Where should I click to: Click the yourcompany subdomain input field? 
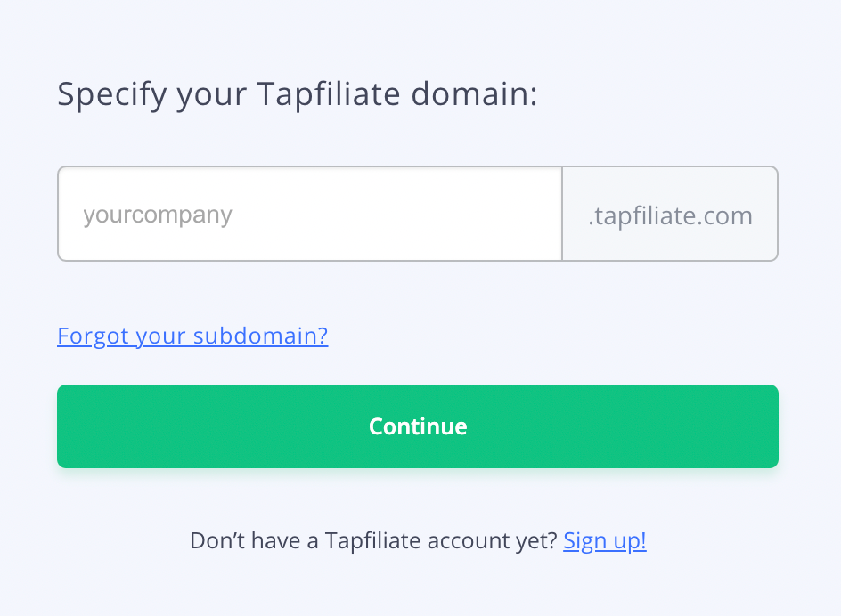310,215
